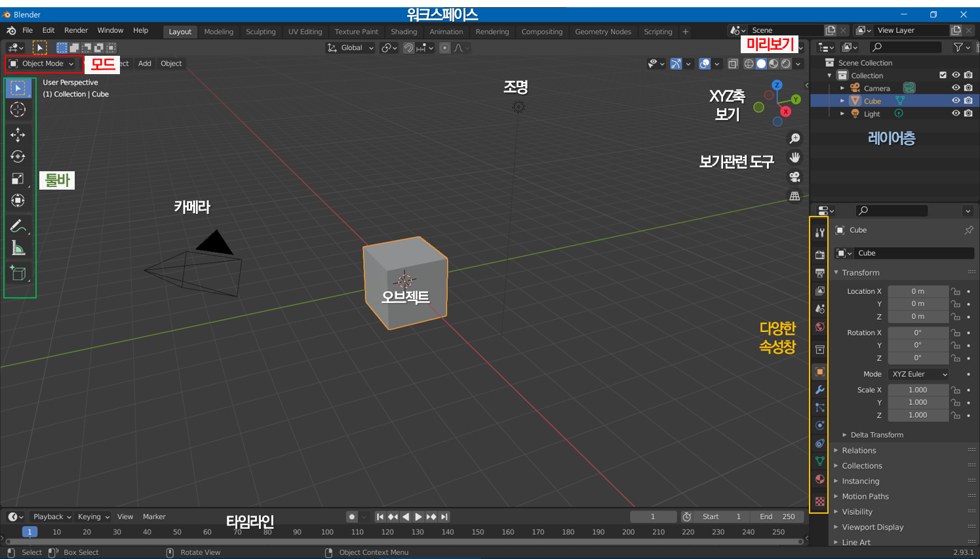The height and width of the screenshot is (559, 980).
Task: Open the Scene properties tab
Action: pyautogui.click(x=819, y=308)
